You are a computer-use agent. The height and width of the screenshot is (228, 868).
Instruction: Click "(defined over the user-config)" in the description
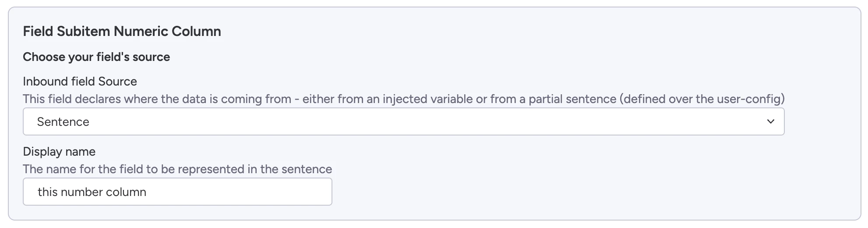point(702,99)
